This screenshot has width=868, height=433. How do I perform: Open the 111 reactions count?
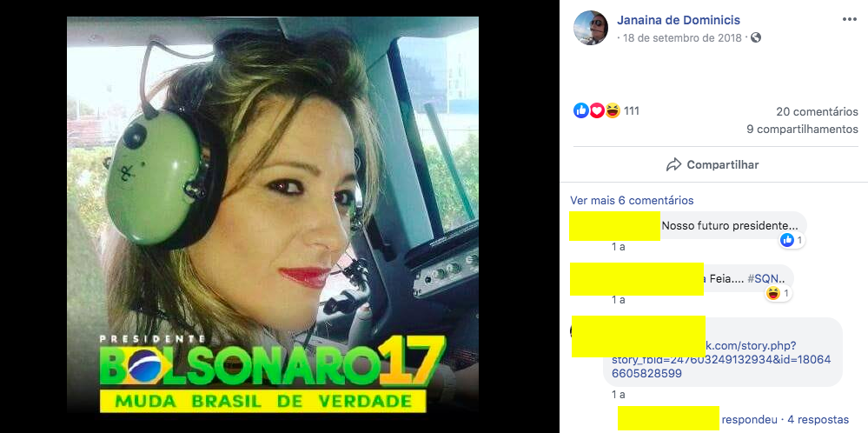pos(631,110)
